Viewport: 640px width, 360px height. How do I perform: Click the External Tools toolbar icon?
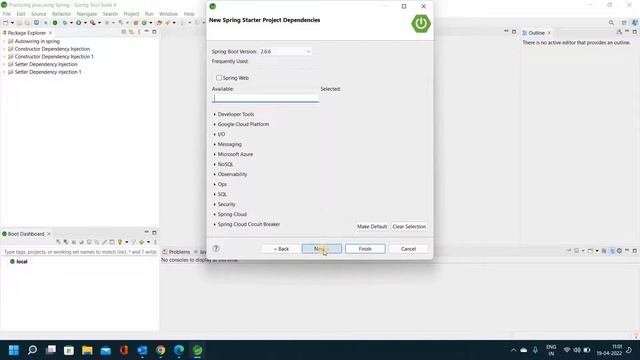(93, 23)
